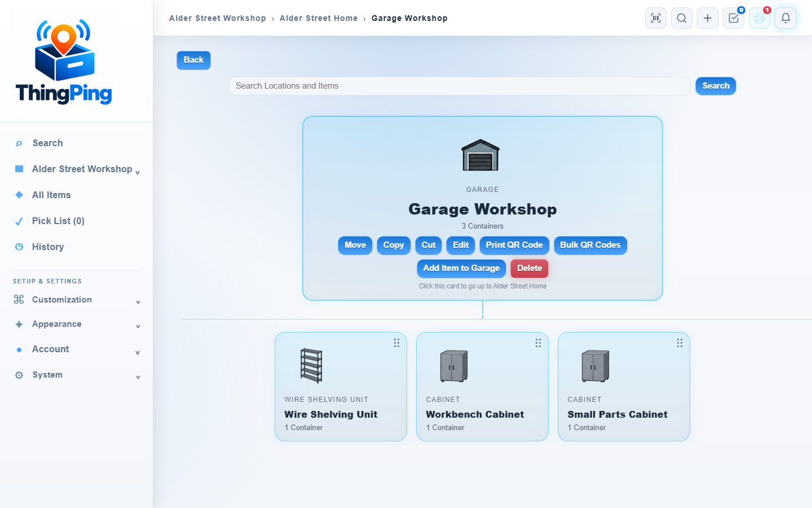Click the ThingPing logo
Screen dimensions: 812x508
point(64,62)
